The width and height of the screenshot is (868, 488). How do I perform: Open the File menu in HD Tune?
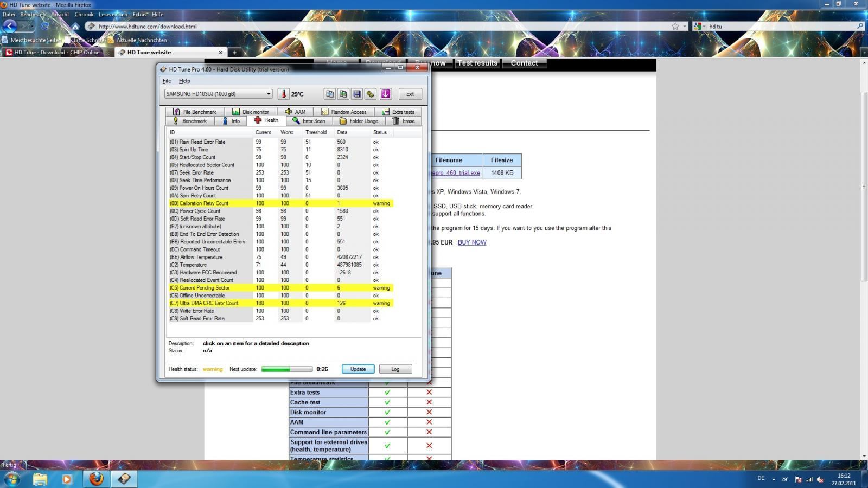167,81
